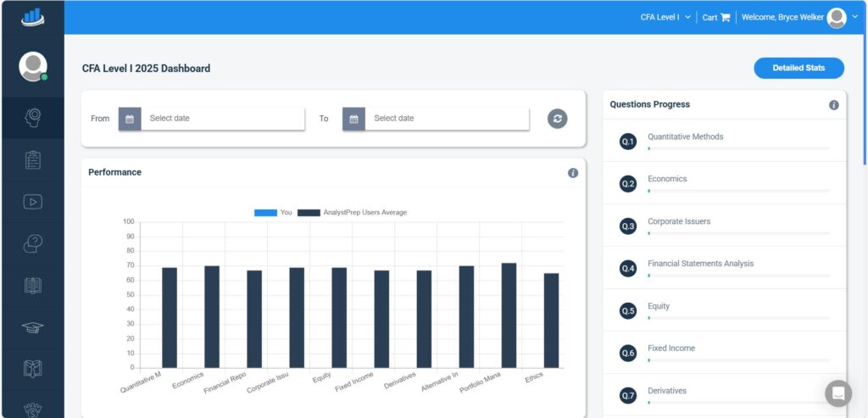Click the Q.7 badge for Derivatives
Screen dimensions: 868x418
[628, 396]
